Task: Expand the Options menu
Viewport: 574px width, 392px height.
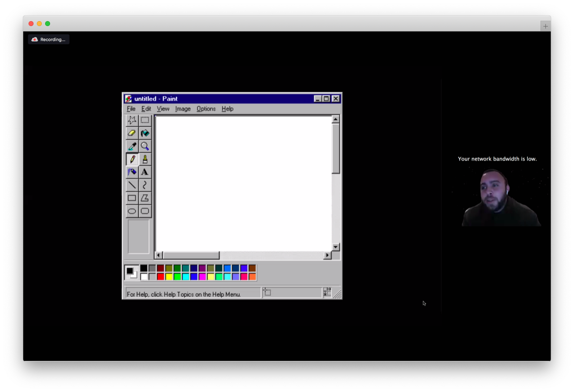Action: click(206, 109)
